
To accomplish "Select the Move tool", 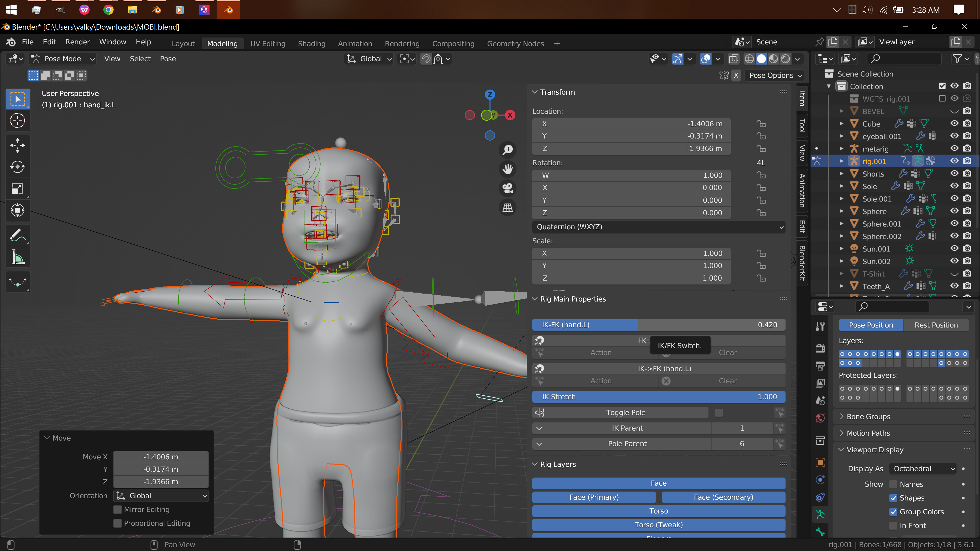I will coord(18,145).
